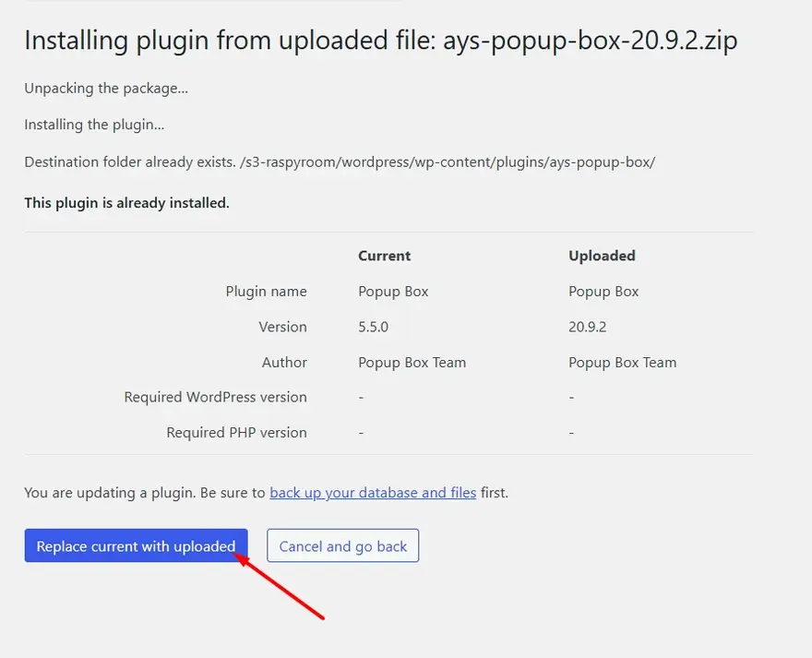Click the This plugin is already installed notice
812x658 pixels.
point(126,203)
